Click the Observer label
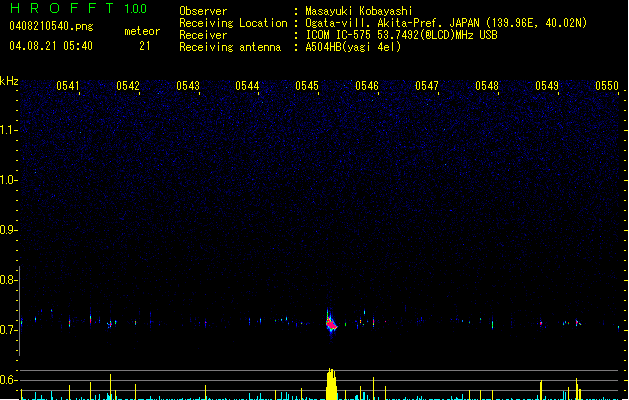 [203, 11]
